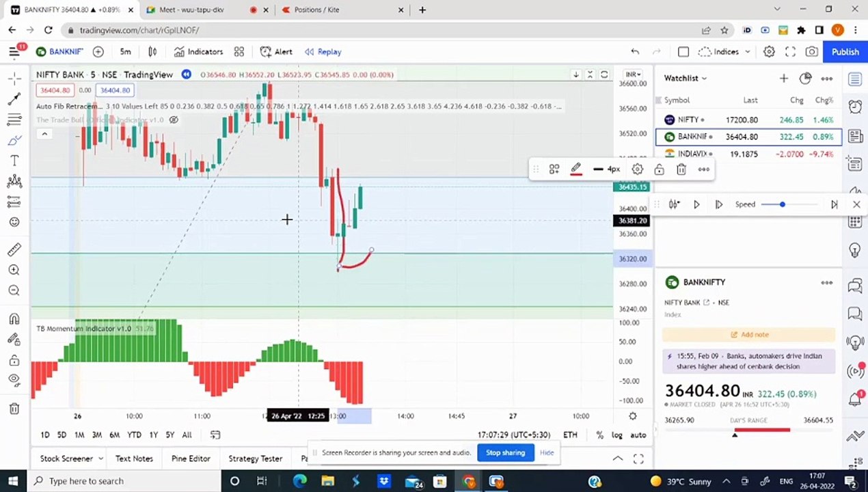Select the brush drawing tool

point(14,140)
